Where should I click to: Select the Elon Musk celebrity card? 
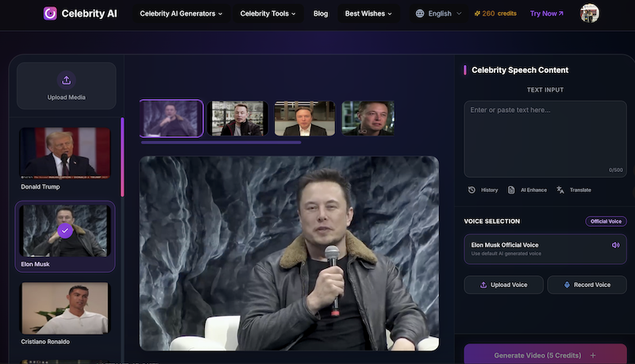[65, 236]
